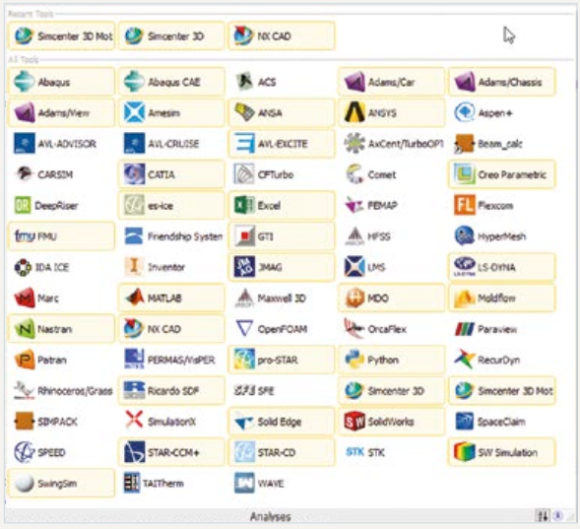Select the GTI tool

coord(282,236)
